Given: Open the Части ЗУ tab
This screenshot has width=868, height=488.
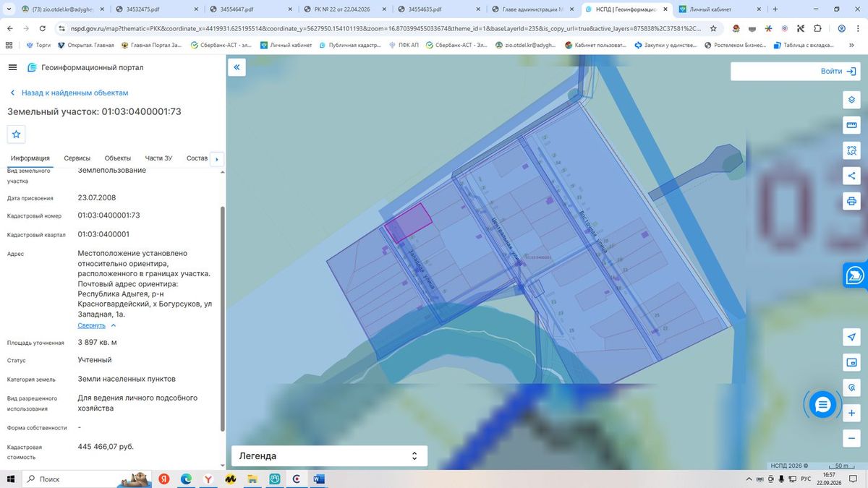Looking at the screenshot, I should (158, 158).
